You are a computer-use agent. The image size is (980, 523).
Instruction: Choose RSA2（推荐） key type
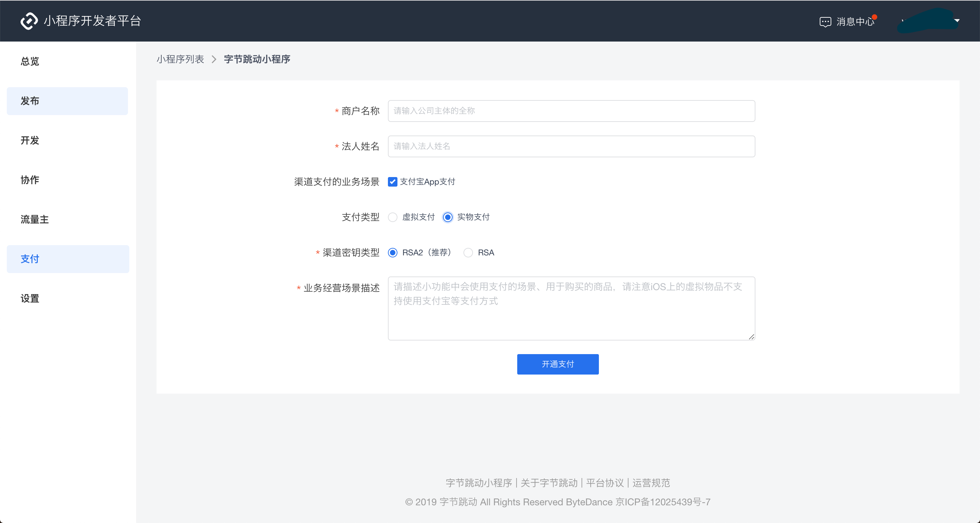click(392, 252)
